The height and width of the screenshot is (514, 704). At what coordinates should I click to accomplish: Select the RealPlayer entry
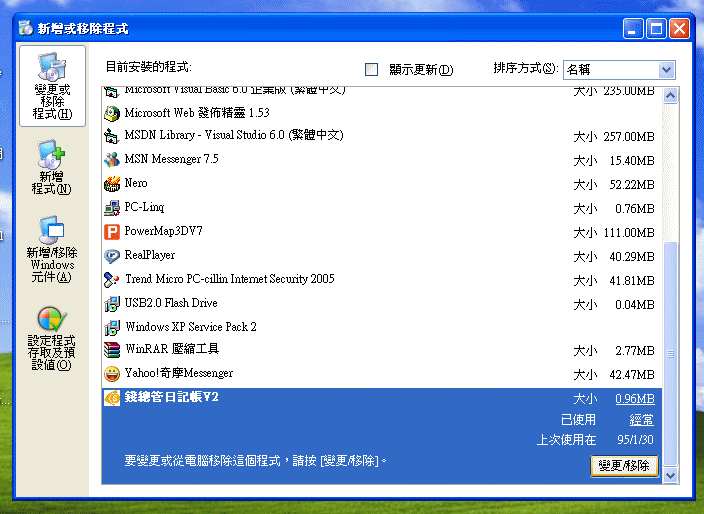pyautogui.click(x=382, y=256)
